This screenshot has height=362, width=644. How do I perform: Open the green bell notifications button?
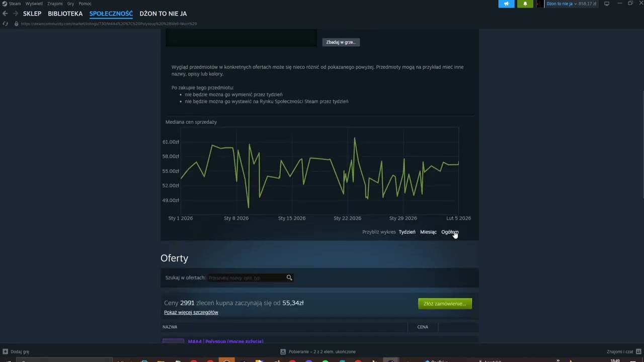pyautogui.click(x=525, y=4)
